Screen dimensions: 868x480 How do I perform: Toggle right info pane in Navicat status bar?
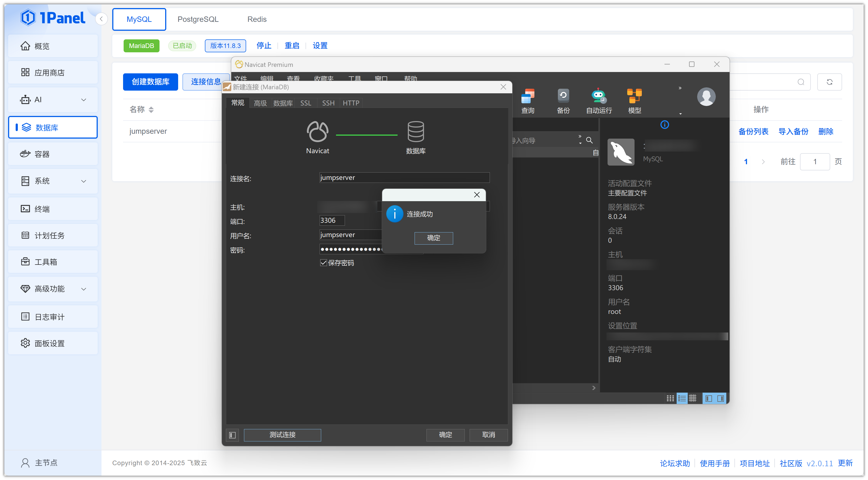tap(720, 399)
